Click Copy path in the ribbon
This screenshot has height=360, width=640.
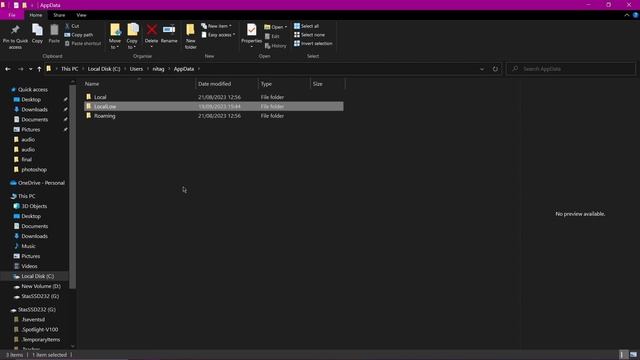click(78, 35)
